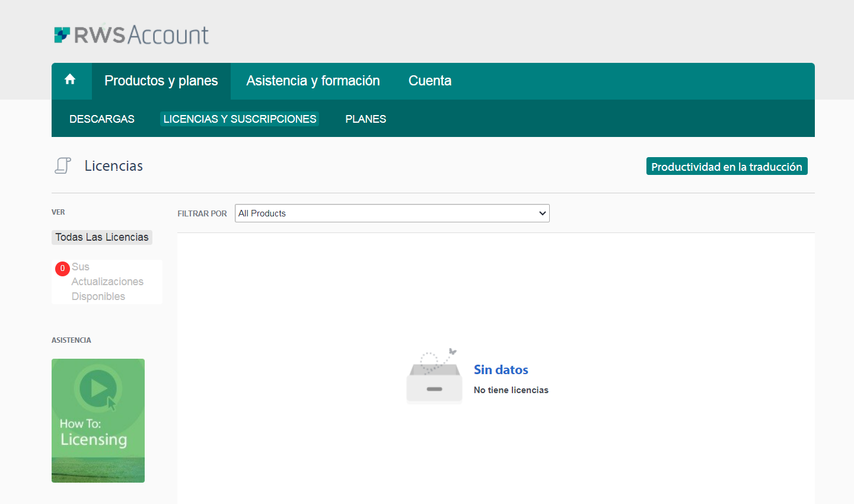
Task: Open Sus Actualizaciones Disponibles link
Action: (x=107, y=282)
